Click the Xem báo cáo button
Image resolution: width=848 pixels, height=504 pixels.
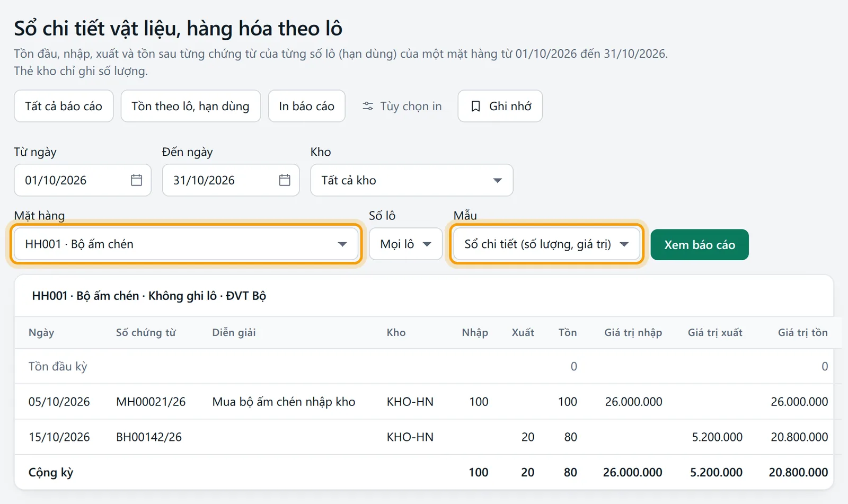(700, 245)
